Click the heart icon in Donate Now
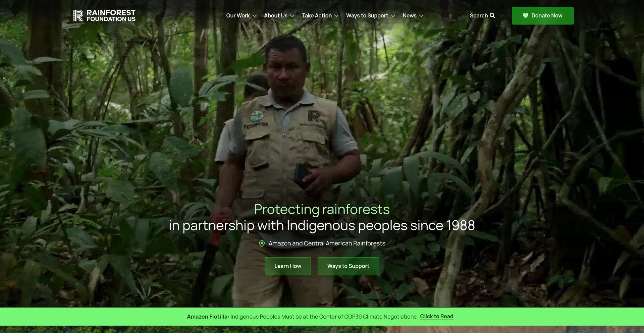The image size is (644, 333). [x=526, y=15]
